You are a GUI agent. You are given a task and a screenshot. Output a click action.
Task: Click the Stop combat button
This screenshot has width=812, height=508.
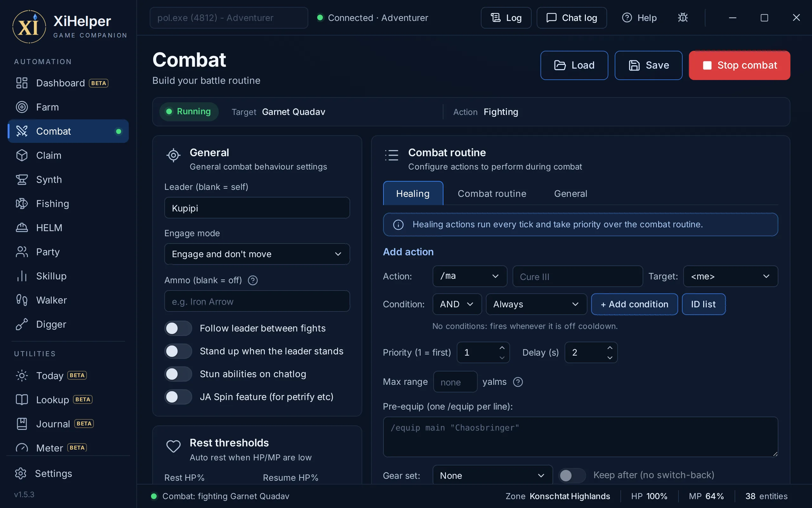[740, 65]
